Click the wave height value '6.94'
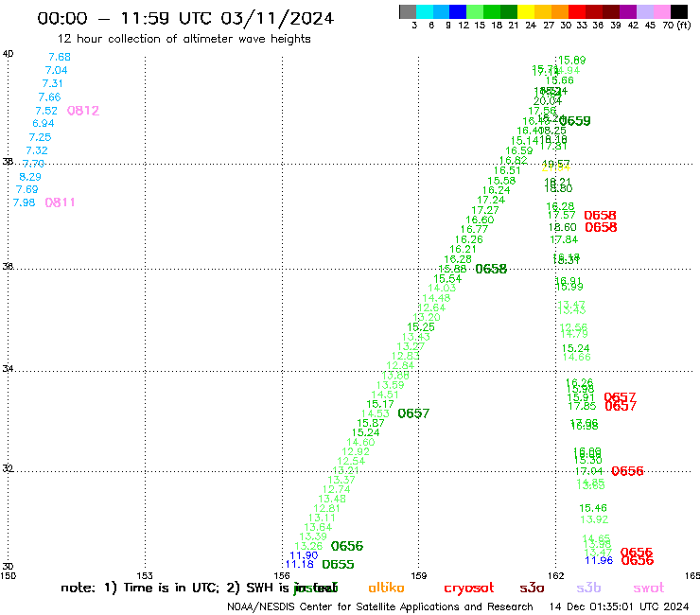 pos(44,123)
